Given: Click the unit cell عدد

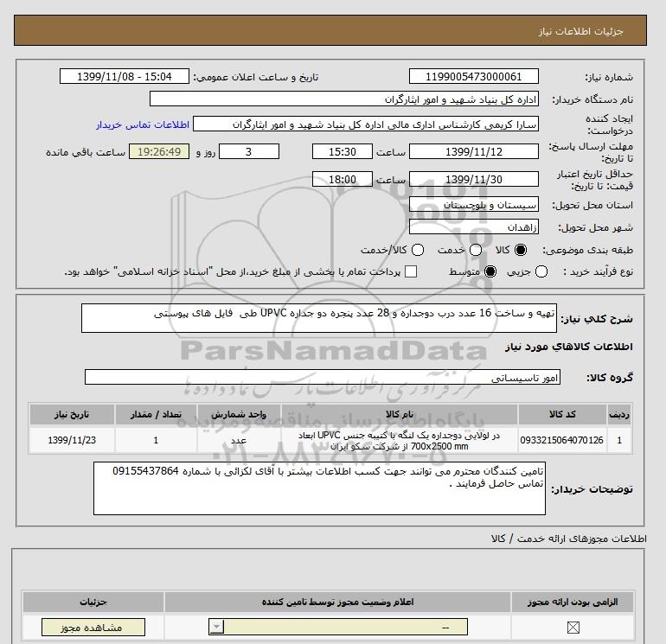Looking at the screenshot, I should click(x=239, y=440).
